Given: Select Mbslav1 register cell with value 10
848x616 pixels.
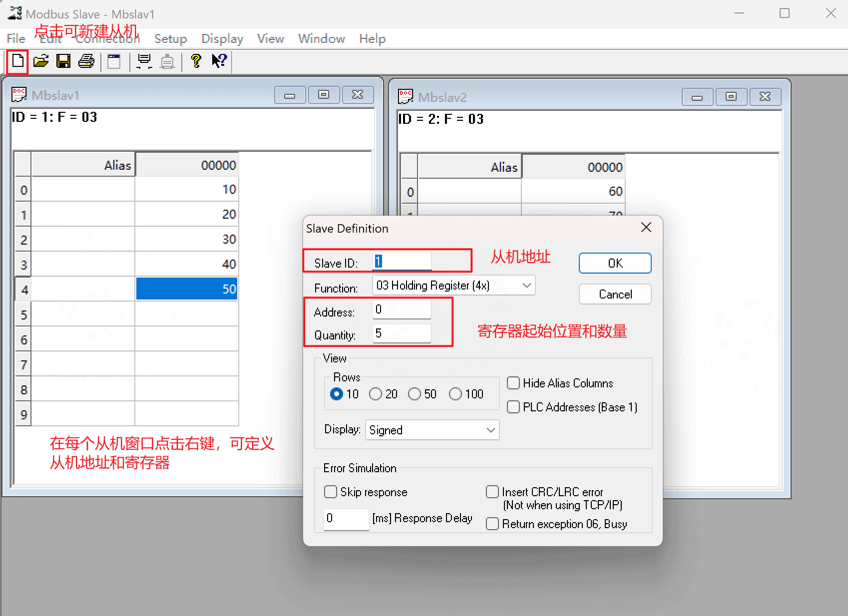Looking at the screenshot, I should (x=187, y=189).
